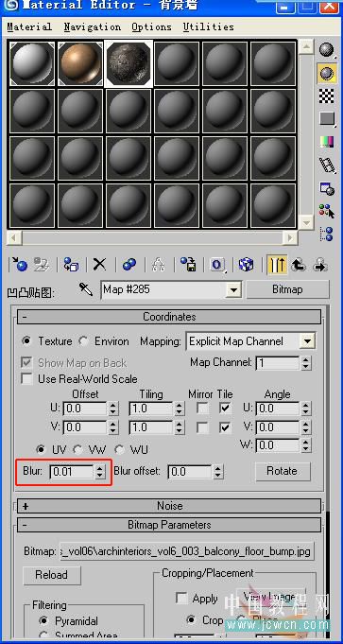Open the Navigation menu
The height and width of the screenshot is (644, 343).
pyautogui.click(x=93, y=27)
